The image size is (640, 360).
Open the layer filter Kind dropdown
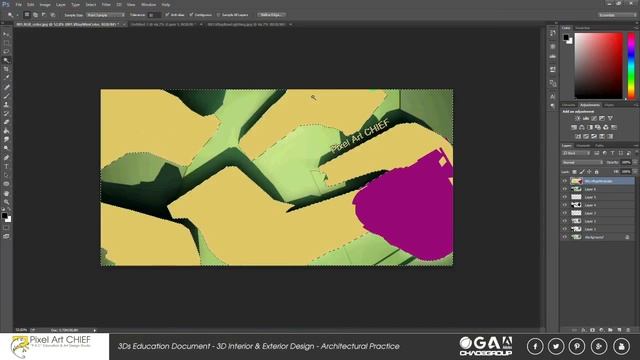click(x=576, y=153)
